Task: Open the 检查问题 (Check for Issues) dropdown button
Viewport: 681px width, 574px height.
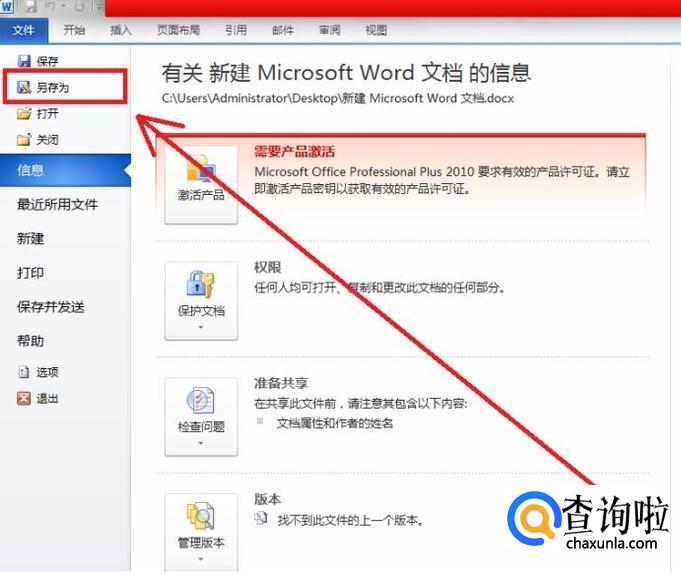Action: pos(201,417)
